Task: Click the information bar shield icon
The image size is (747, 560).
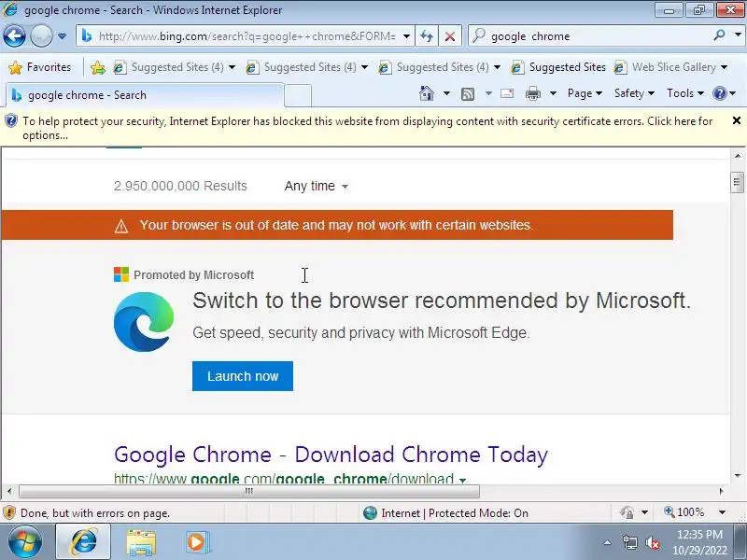Action: pyautogui.click(x=11, y=121)
